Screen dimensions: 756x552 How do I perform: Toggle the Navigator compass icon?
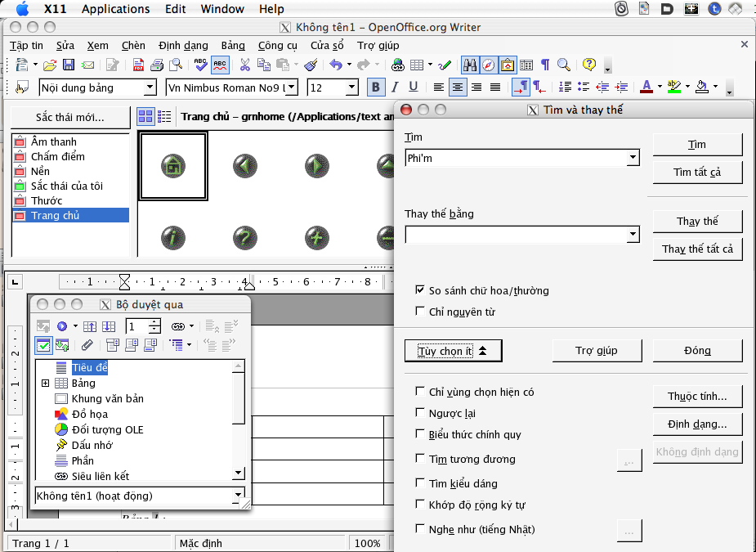[489, 65]
